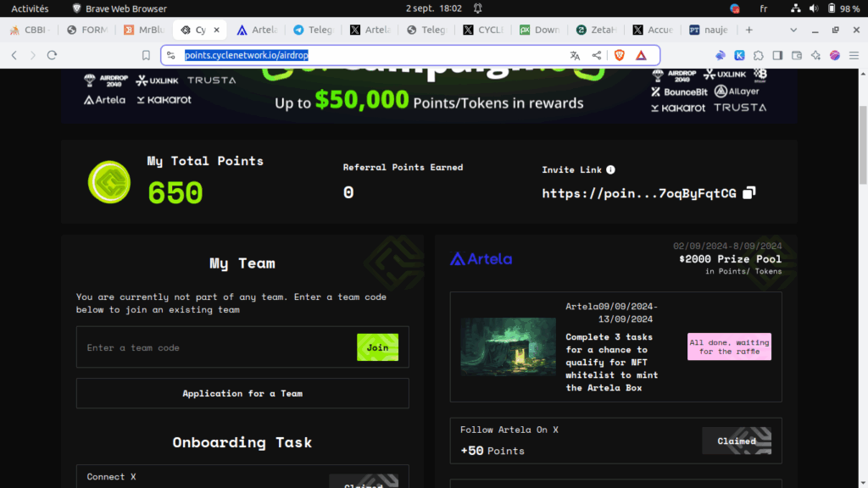The image size is (868, 488).
Task: Click the share icon in address bar
Action: point(596,55)
